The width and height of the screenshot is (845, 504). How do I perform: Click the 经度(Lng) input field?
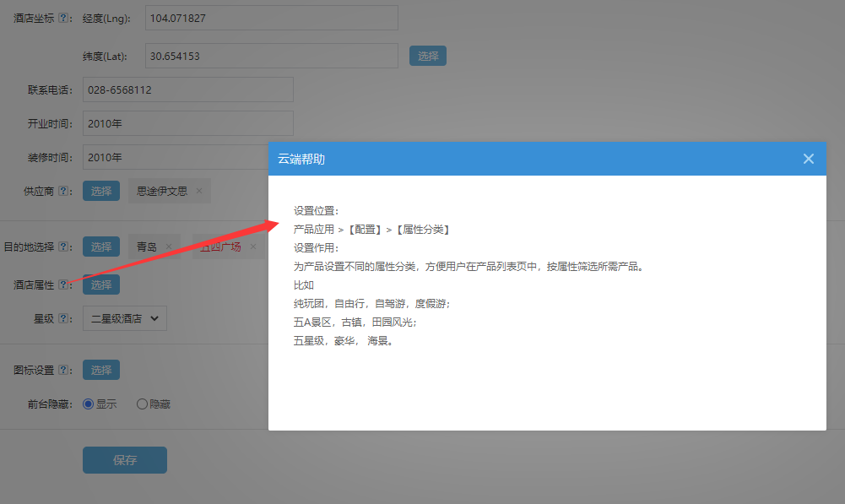(x=270, y=17)
